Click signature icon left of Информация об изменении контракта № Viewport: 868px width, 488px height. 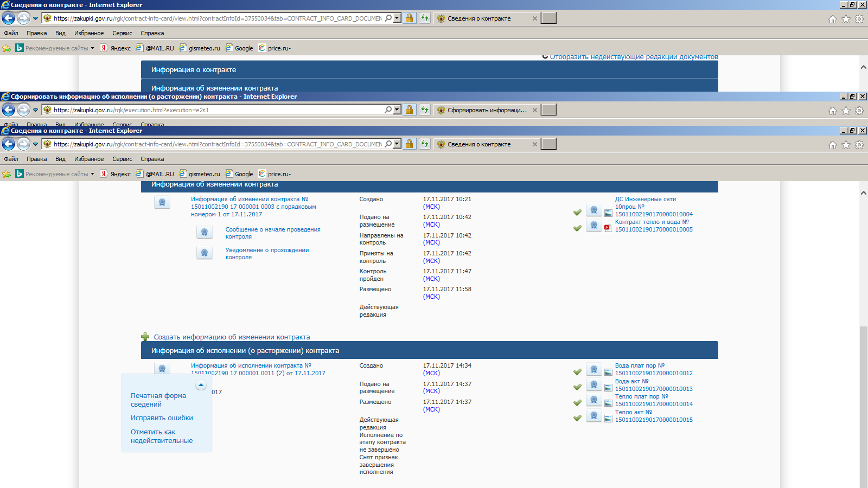coord(162,203)
